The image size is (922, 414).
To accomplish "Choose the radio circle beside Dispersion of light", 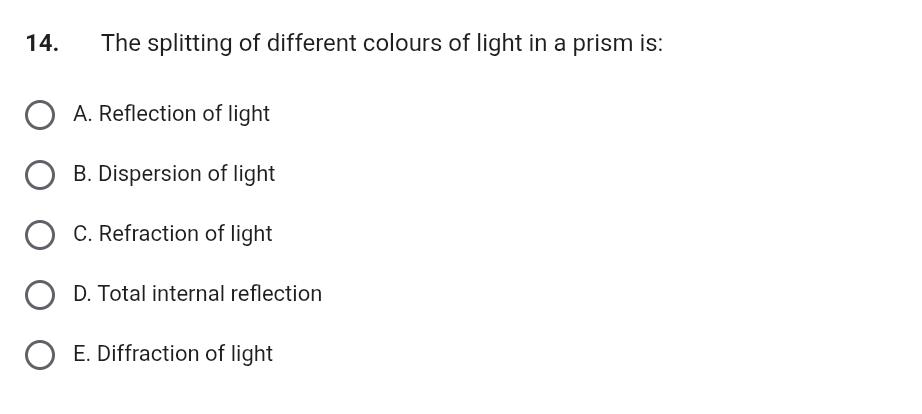I will (40, 175).
